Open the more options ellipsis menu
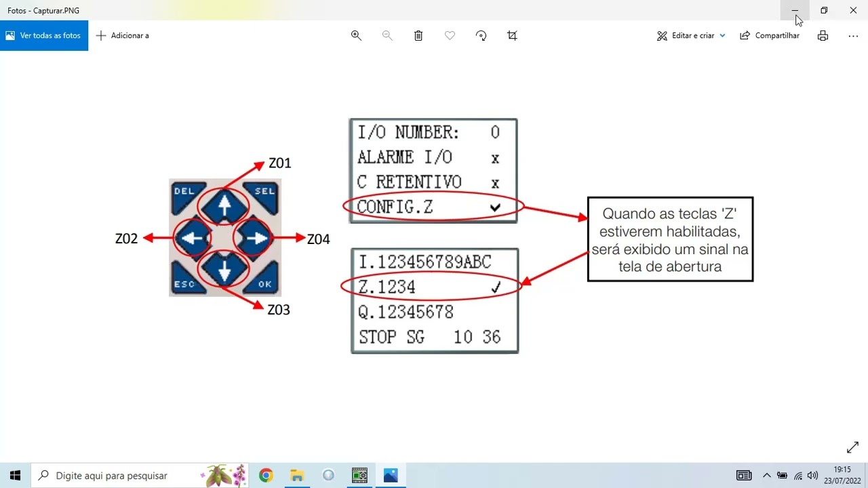 pyautogui.click(x=853, y=35)
